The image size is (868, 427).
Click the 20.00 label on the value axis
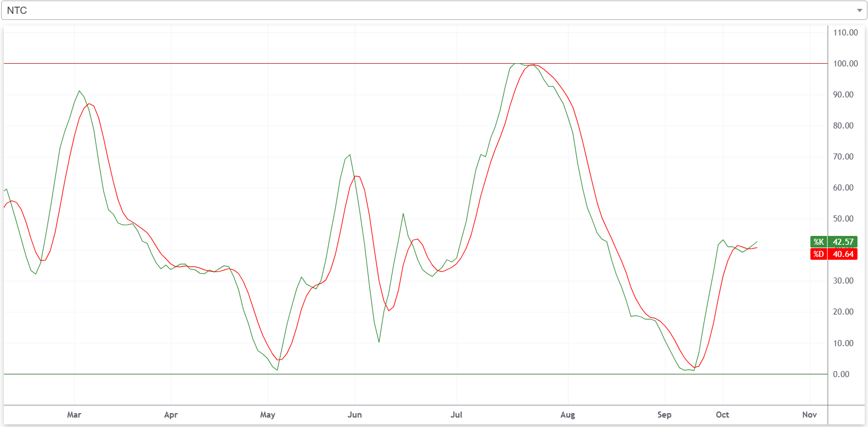tap(846, 312)
